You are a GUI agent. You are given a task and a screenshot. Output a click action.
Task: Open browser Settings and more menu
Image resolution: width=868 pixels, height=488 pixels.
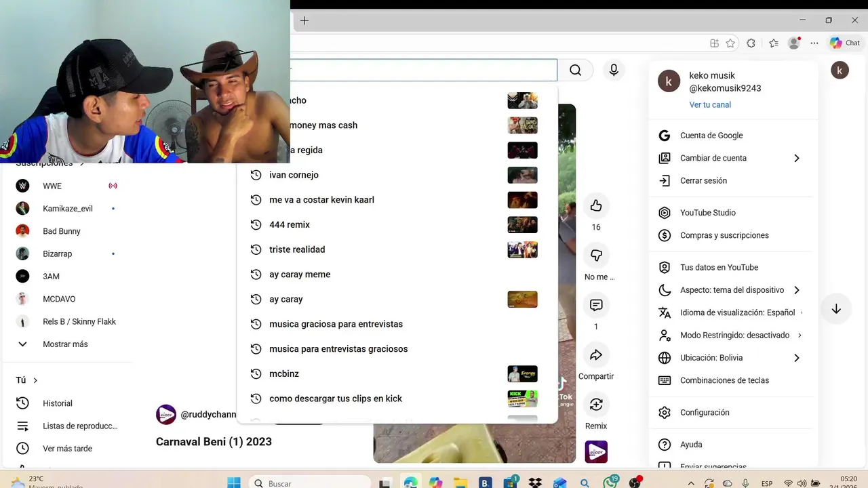(x=814, y=43)
